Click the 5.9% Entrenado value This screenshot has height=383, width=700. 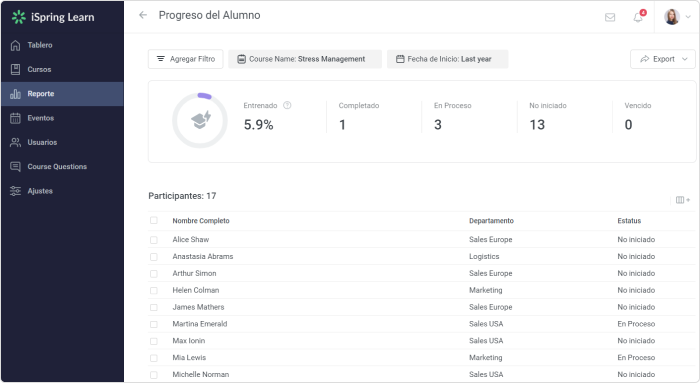(258, 125)
